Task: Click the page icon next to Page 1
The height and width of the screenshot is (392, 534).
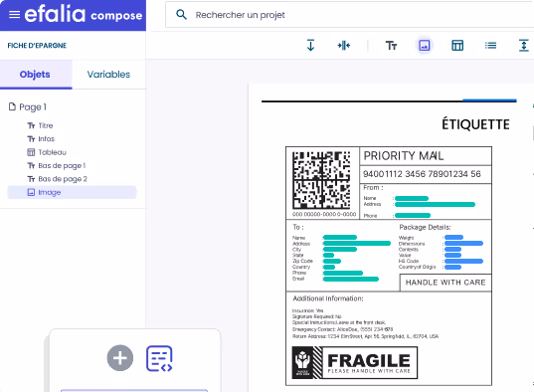Action: coord(12,106)
